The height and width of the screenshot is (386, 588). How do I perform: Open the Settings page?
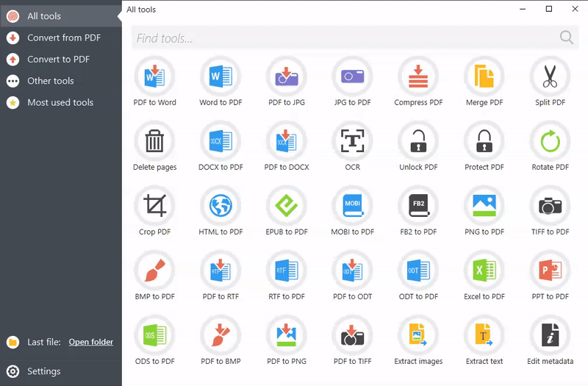point(61,371)
